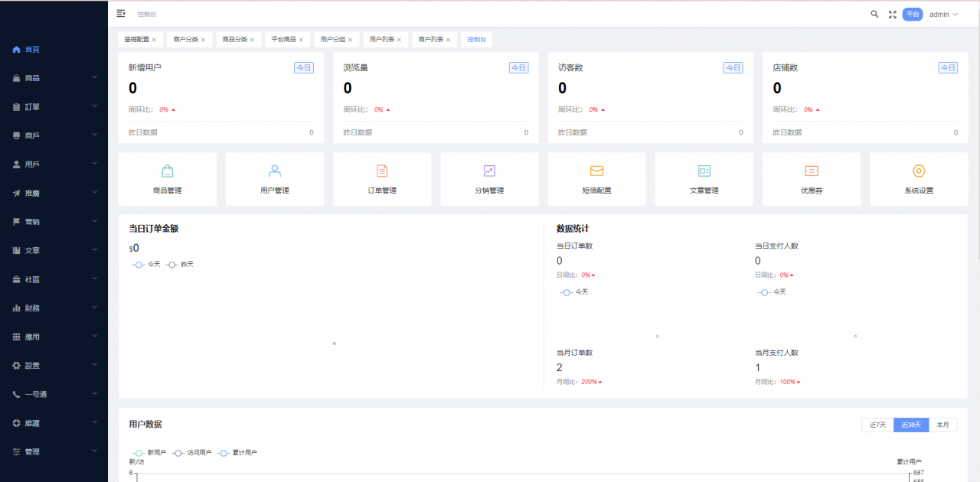Open the admin account dropdown
Screen dimensions: 980x482
coord(943,15)
